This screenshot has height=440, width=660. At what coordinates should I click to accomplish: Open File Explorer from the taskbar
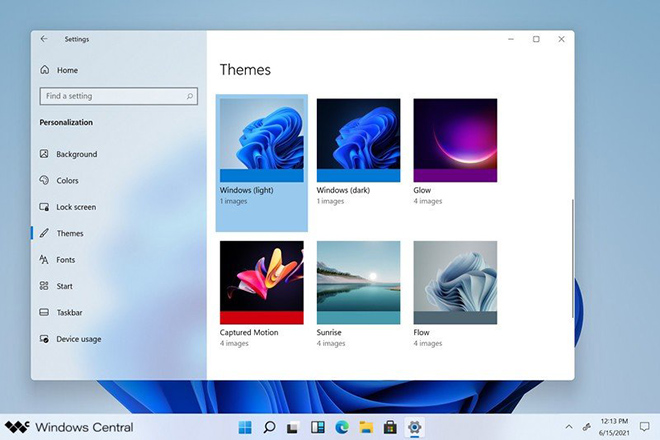point(366,427)
